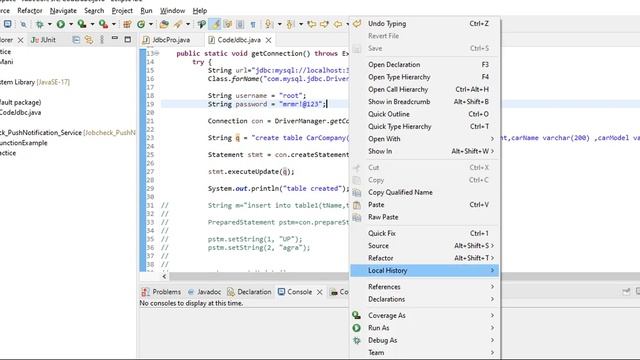Click the Coverage launch toolbar icon

(82, 24)
